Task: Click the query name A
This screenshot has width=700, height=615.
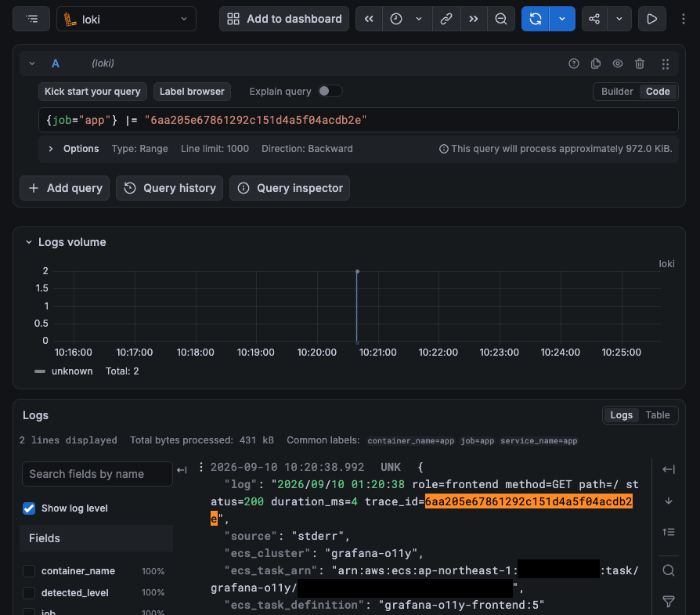Action: coord(56,63)
